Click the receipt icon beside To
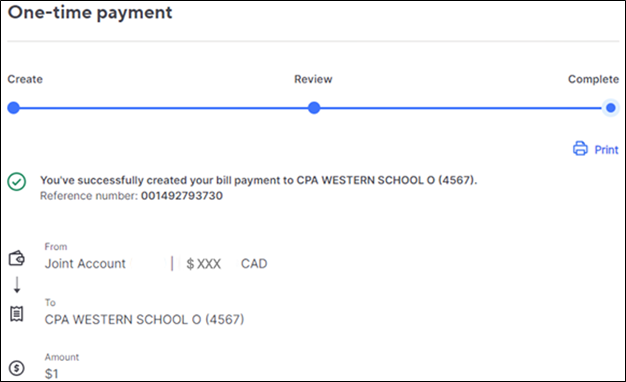 pos(16,314)
